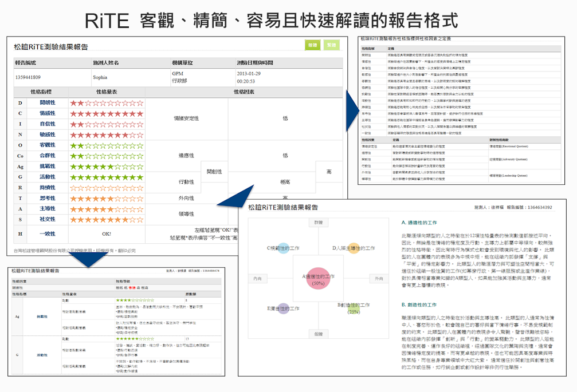
Task: Click report number 1359441809
Action: click(x=28, y=77)
